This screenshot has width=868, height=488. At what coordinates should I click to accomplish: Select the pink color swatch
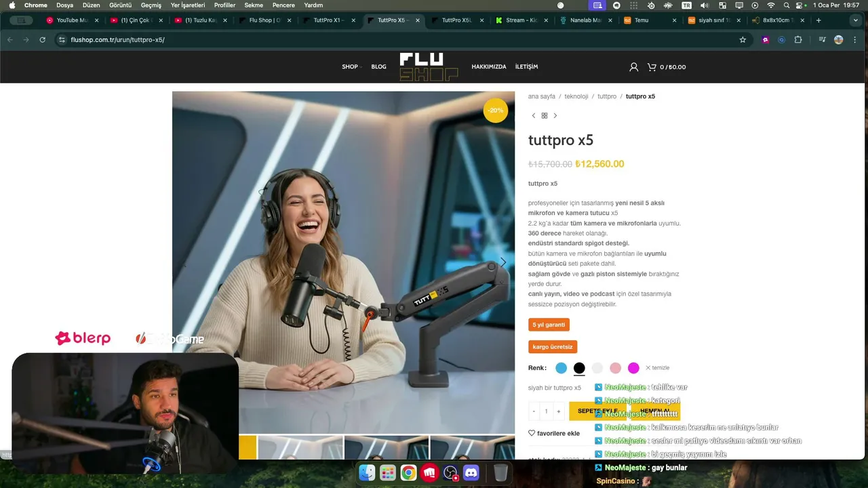coord(615,368)
